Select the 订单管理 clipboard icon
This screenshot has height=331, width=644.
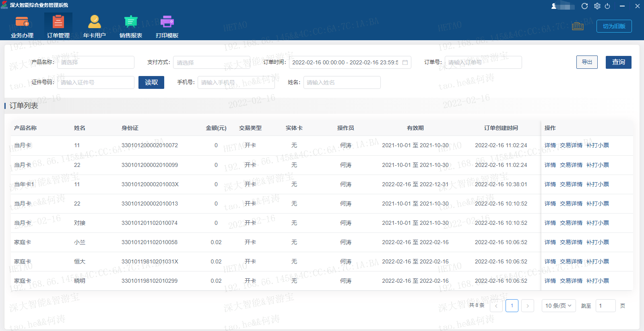pos(58,22)
